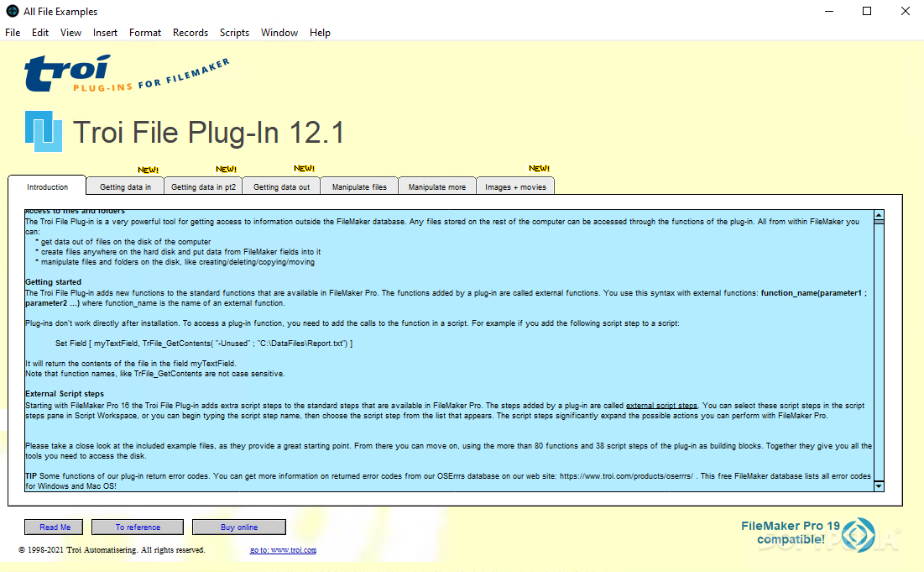Open the Edit menu
The height and width of the screenshot is (572, 924).
point(40,33)
